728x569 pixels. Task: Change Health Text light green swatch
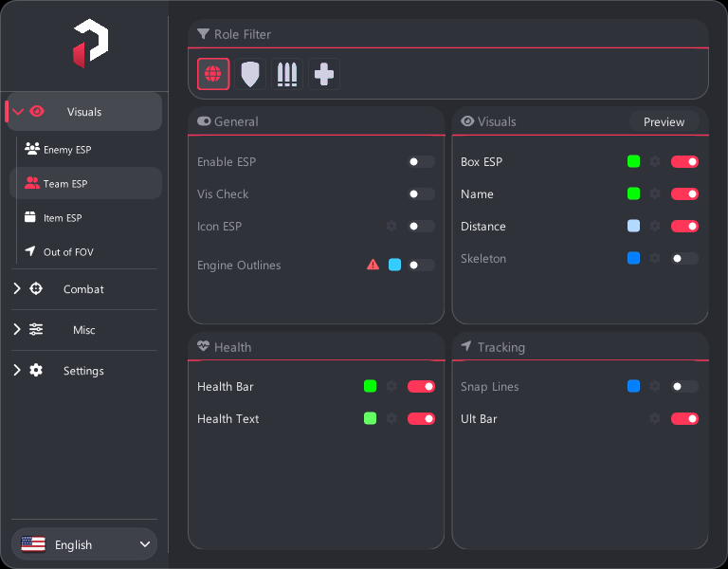coord(370,418)
